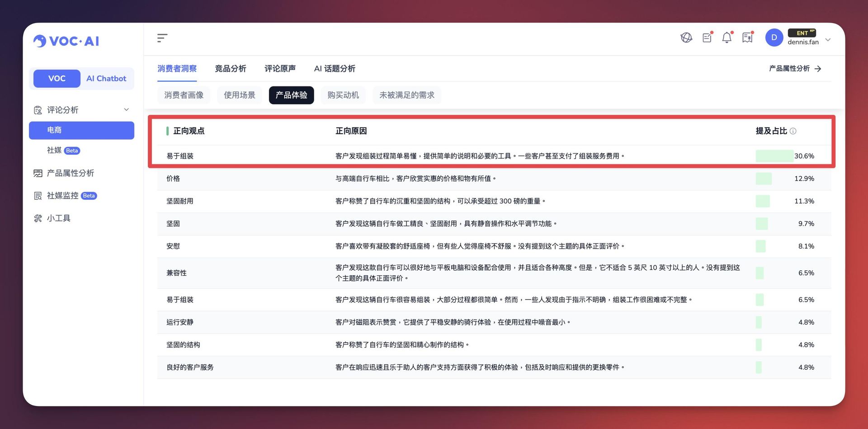Select the 使用场景 filter pill
868x429 pixels.
click(239, 95)
